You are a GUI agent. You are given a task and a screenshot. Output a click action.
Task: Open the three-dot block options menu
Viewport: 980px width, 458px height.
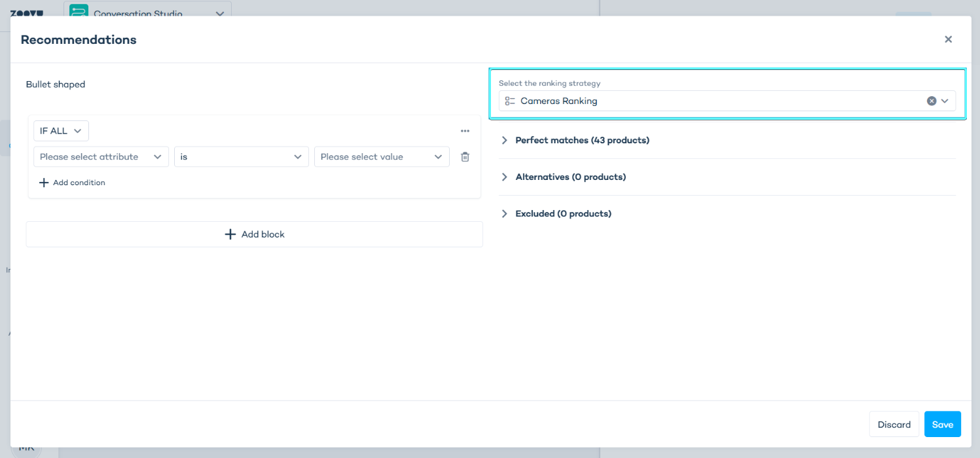point(465,131)
